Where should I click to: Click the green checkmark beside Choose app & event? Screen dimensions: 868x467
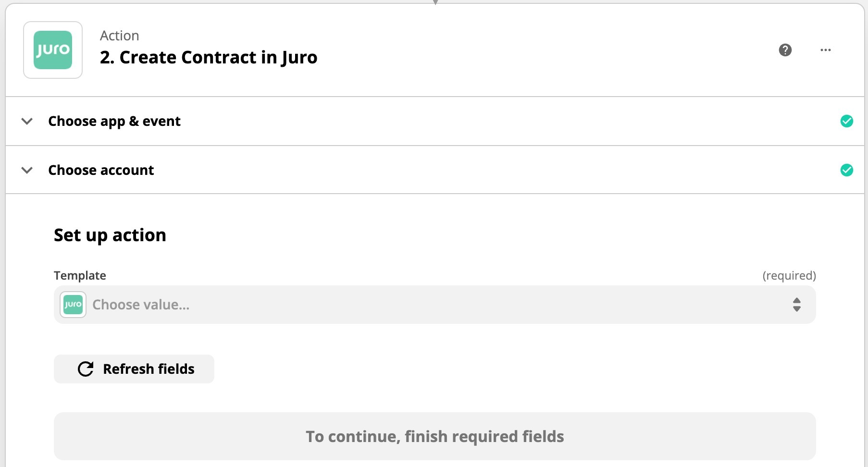(846, 121)
